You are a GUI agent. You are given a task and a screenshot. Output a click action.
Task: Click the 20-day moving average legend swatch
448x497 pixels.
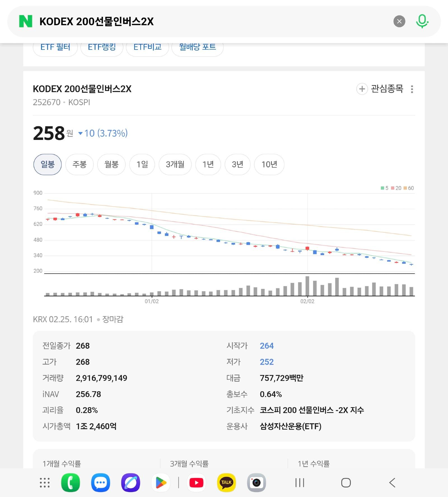coord(393,188)
